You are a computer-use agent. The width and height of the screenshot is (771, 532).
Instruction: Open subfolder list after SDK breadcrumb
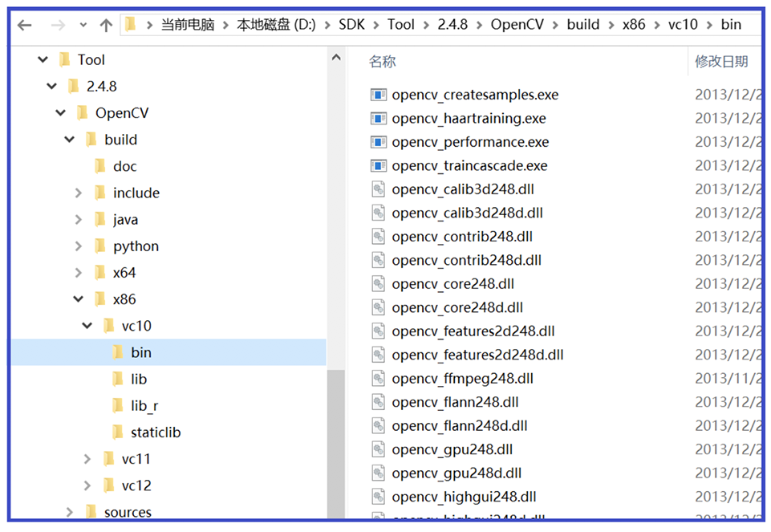376,25
